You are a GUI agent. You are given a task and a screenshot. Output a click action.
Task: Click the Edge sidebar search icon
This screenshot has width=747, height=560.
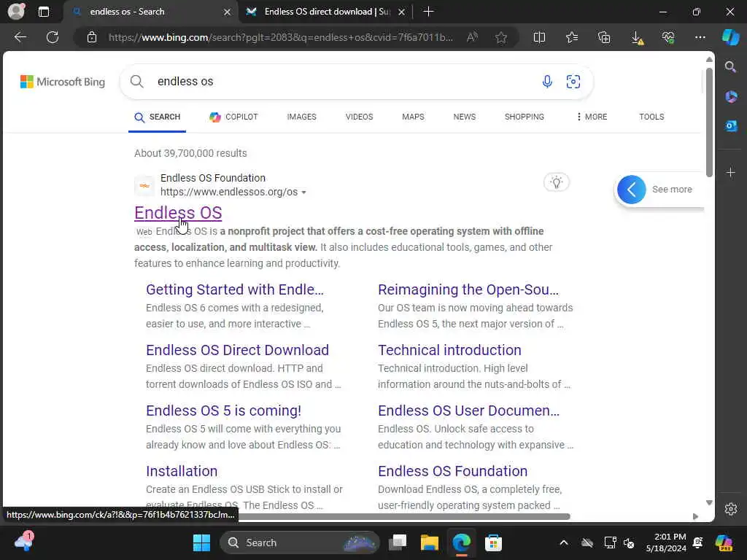point(730,66)
